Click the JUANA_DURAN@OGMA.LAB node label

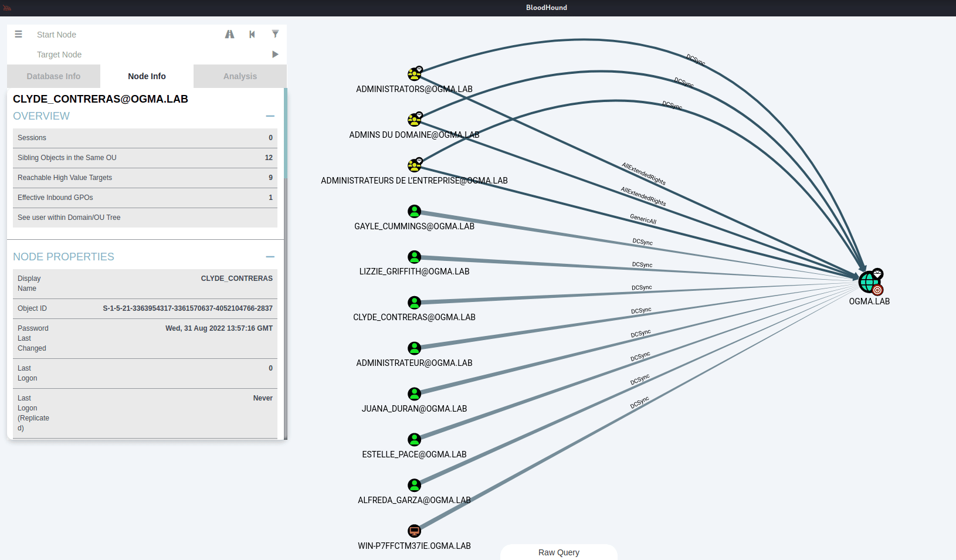(414, 409)
